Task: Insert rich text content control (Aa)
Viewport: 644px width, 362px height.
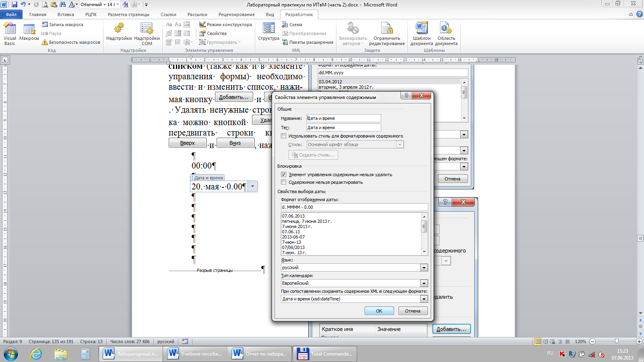Action: coord(169,25)
